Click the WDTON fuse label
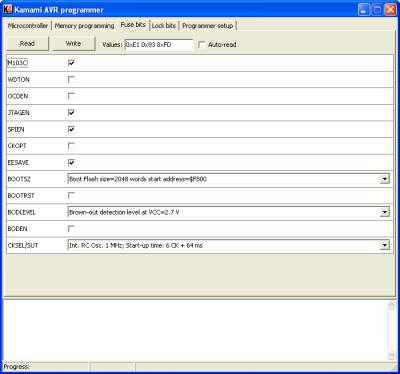Viewport: 400px width, 374px height. [x=19, y=80]
